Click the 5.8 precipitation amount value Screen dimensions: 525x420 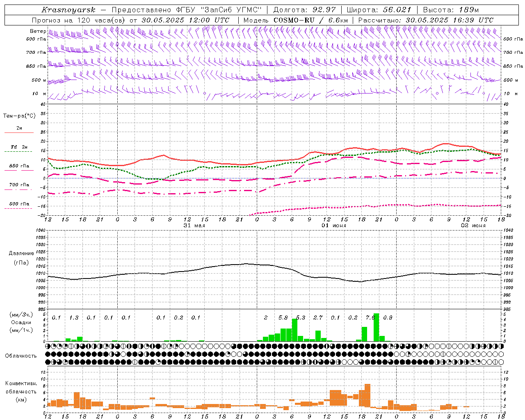pos(283,317)
